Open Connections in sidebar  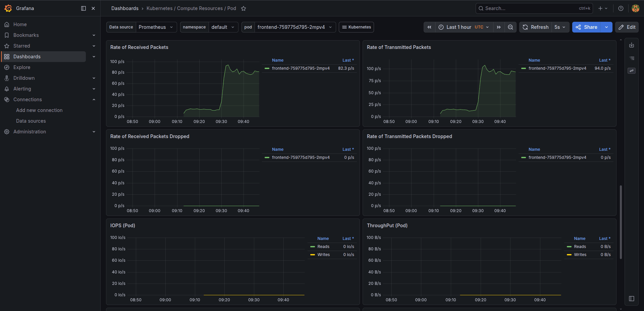point(28,100)
